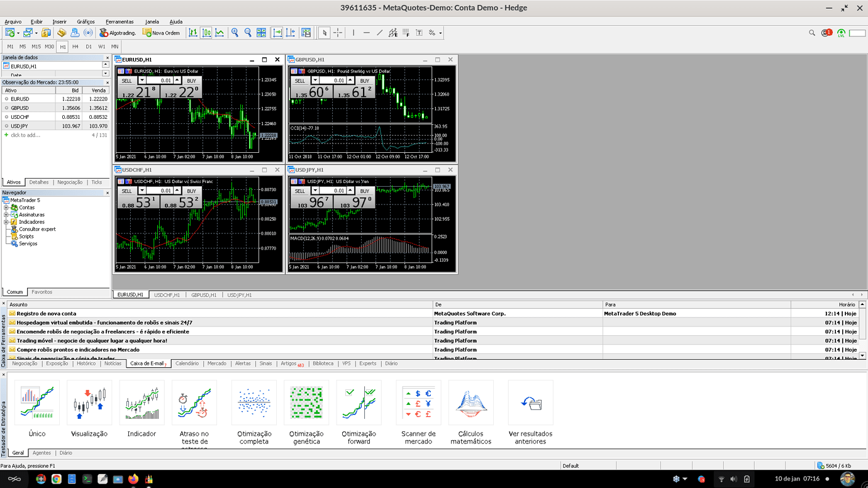Viewport: 868px width, 488px height.
Task: Toggle auto scroll chart to end
Action: click(x=277, y=33)
